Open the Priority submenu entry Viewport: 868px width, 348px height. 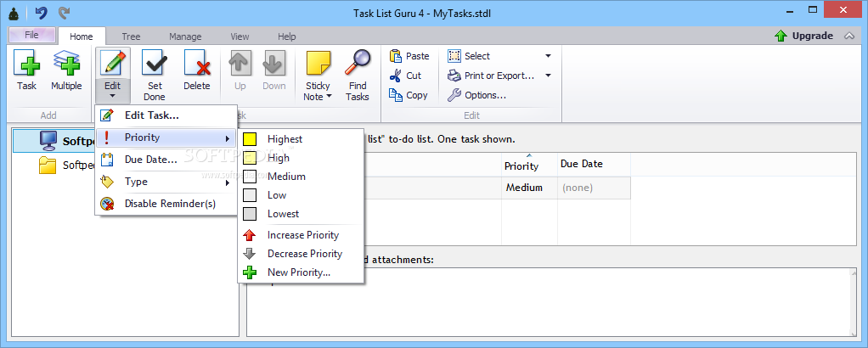pos(166,138)
